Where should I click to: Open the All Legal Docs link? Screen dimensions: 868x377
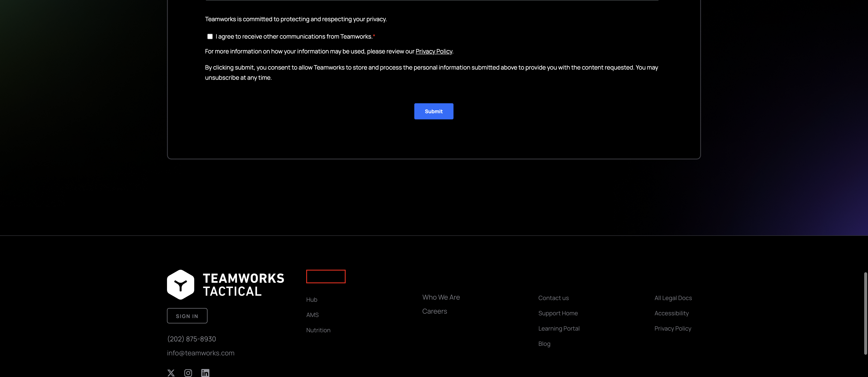[x=673, y=298]
